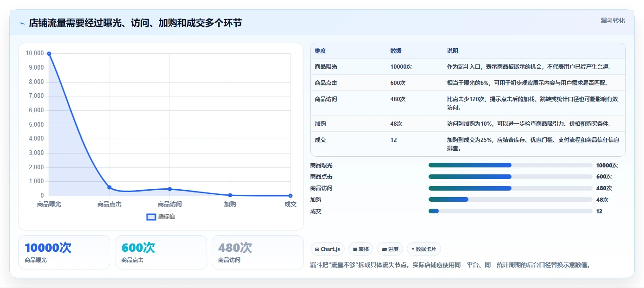This screenshot has width=644, height=288.
Task: Click the icon inside the 表格 chip
Action: (355, 250)
